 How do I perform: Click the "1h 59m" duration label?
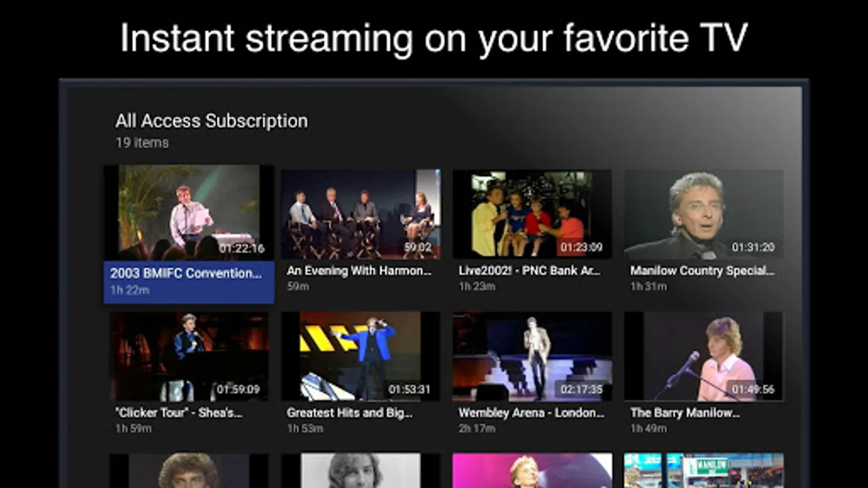pos(133,428)
